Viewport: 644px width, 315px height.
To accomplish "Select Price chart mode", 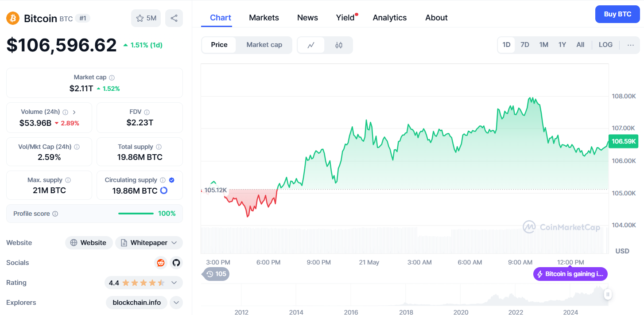I will pos(219,45).
